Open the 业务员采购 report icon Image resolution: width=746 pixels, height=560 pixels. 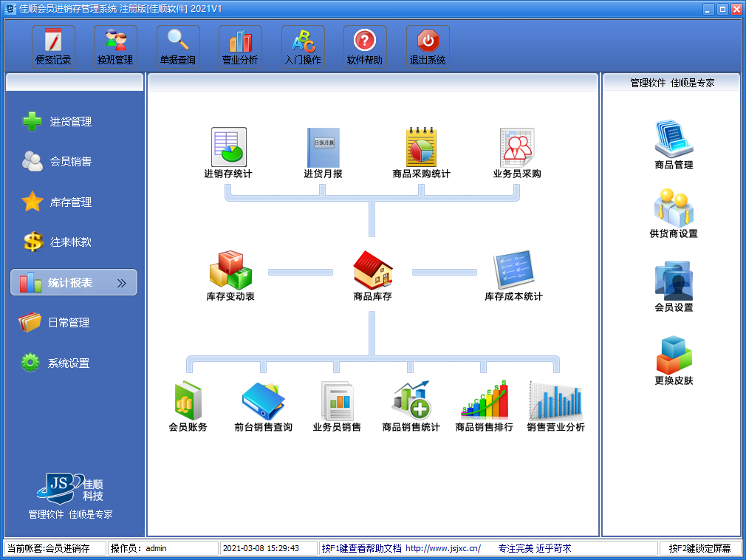pos(517,153)
